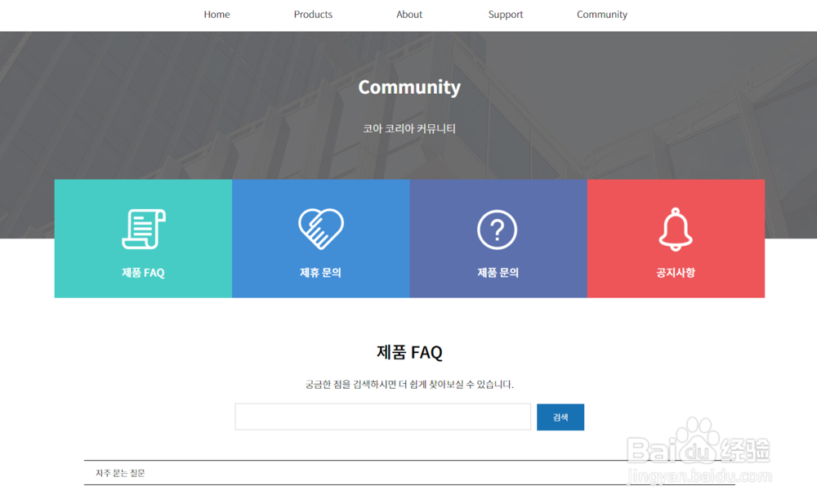The width and height of the screenshot is (817, 504).
Task: Open the 공지사항 card label
Action: coord(676,273)
